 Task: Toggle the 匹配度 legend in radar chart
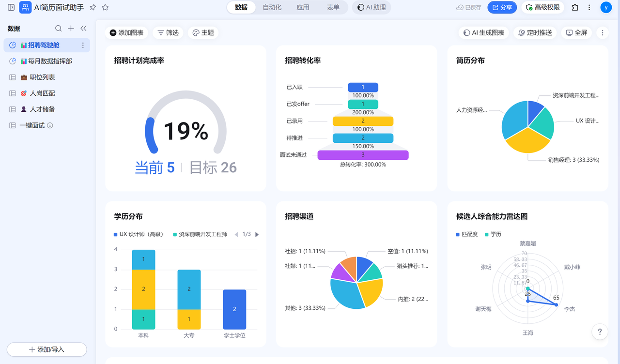(x=467, y=234)
